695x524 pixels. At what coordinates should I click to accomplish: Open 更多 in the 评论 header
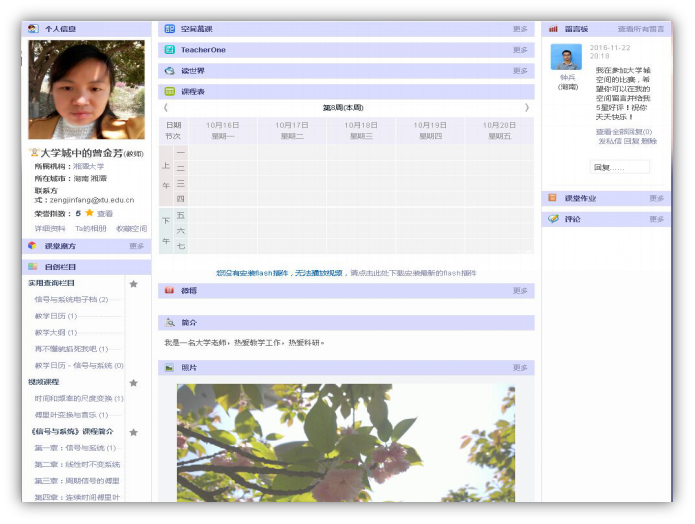click(x=656, y=219)
